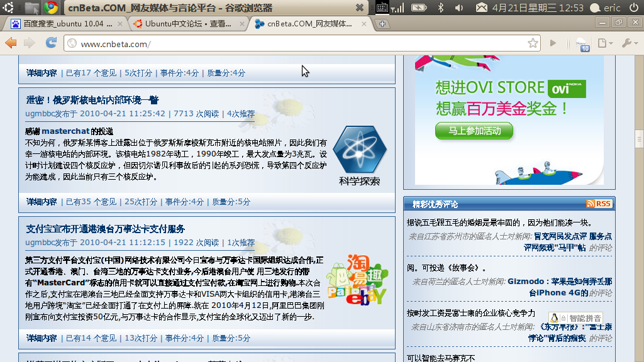644x362 pixels.
Task: Click the forward navigation arrow
Action: (x=30, y=43)
